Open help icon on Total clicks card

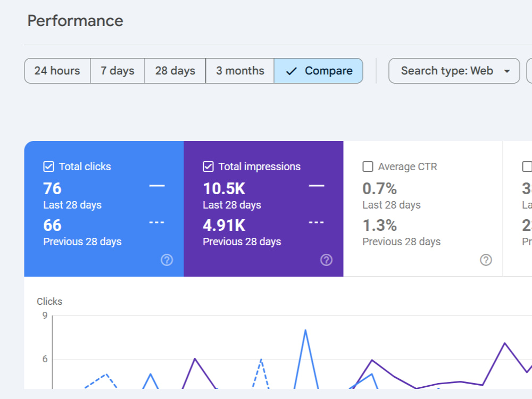tap(167, 260)
